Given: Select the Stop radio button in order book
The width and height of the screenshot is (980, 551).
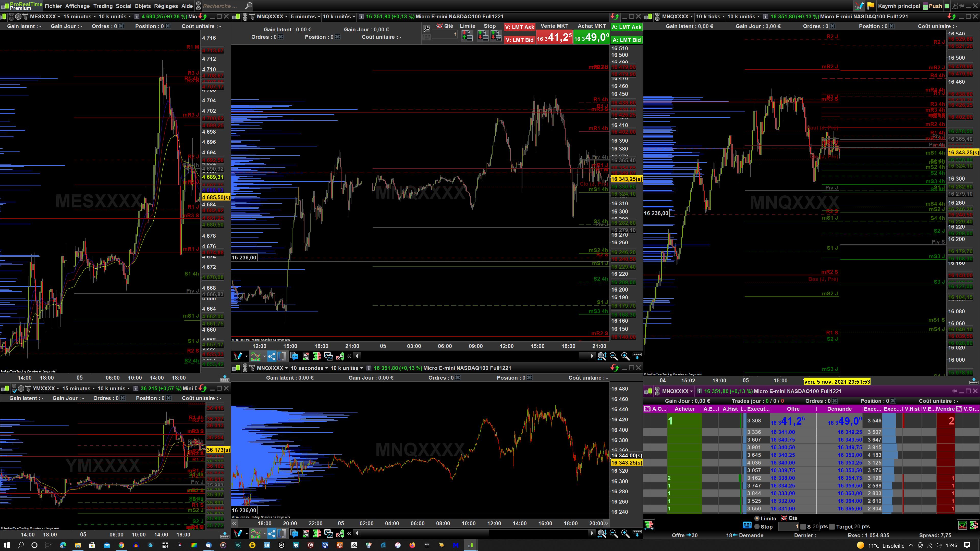Looking at the screenshot, I should 757,527.
